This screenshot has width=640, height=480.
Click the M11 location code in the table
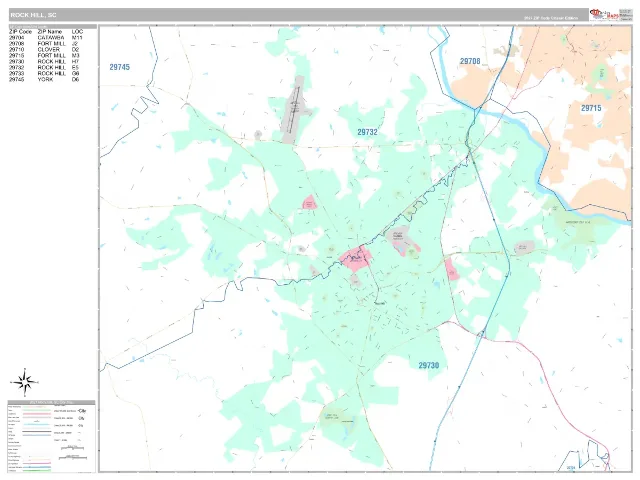pos(77,38)
